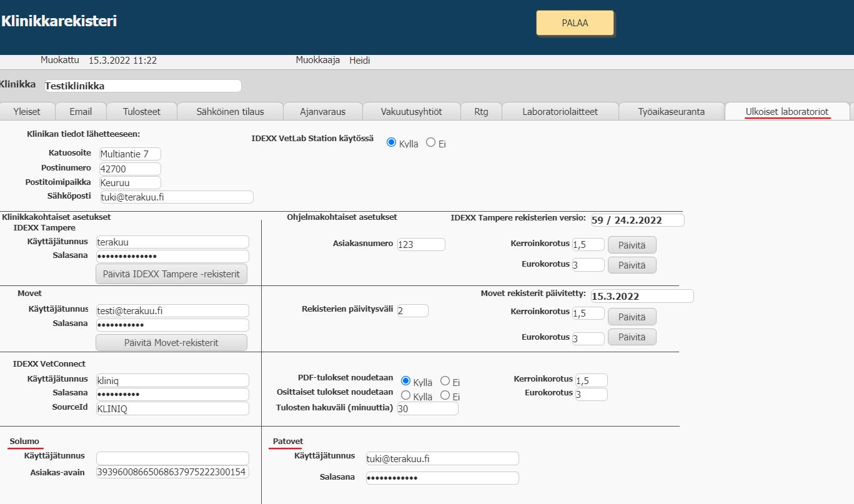Click the Ulkoiset laboratoriot tab
This screenshot has width=854, height=504.
pyautogui.click(x=787, y=111)
